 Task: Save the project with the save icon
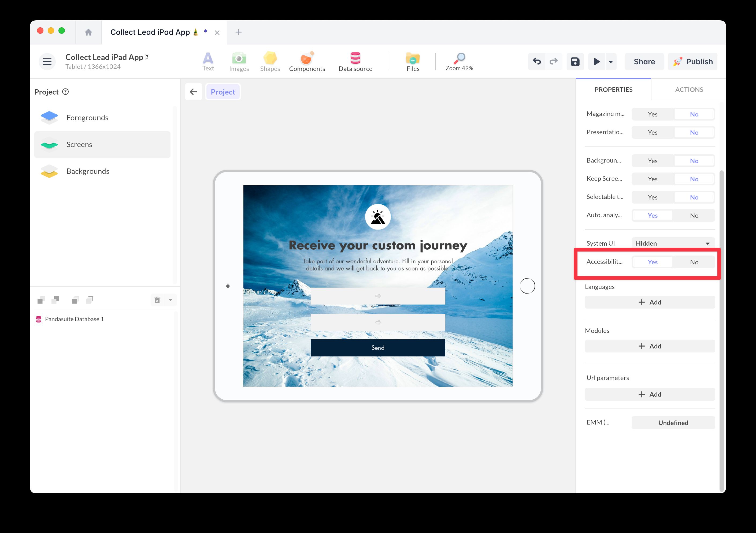tap(575, 62)
